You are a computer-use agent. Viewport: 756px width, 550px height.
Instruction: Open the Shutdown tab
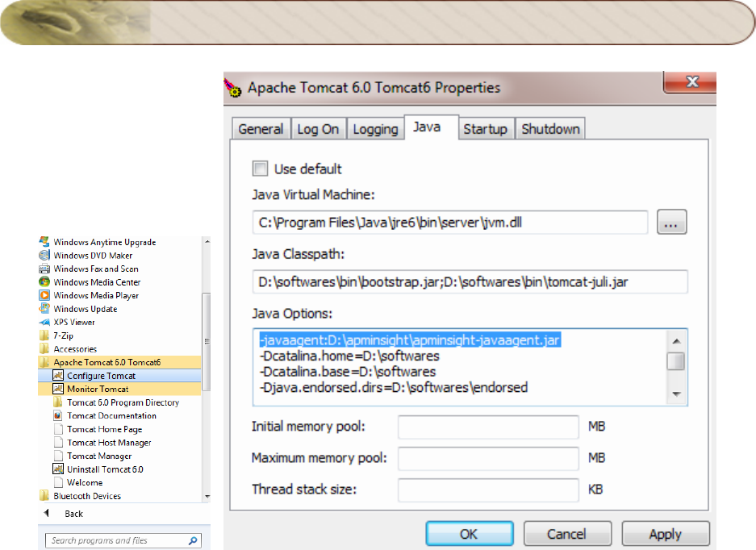coord(550,129)
